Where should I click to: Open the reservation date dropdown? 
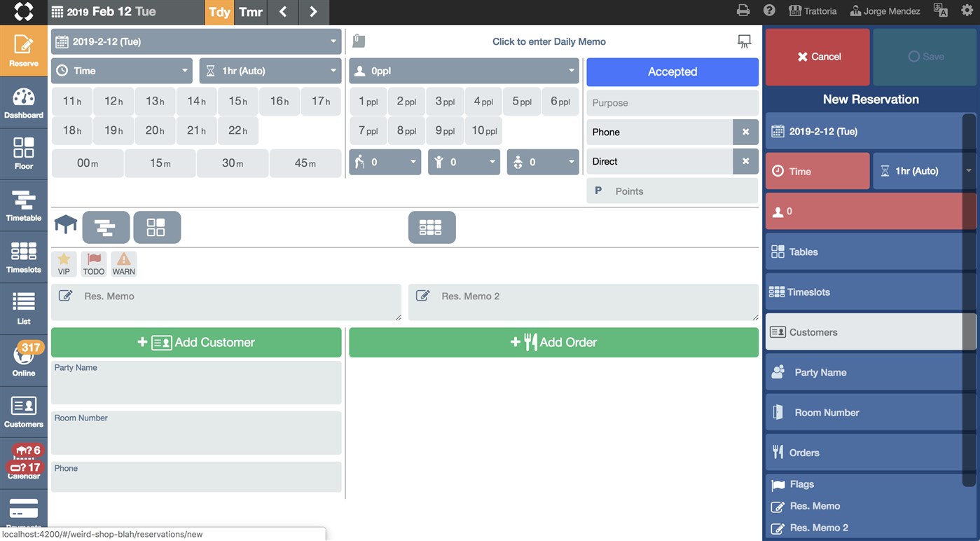[195, 41]
